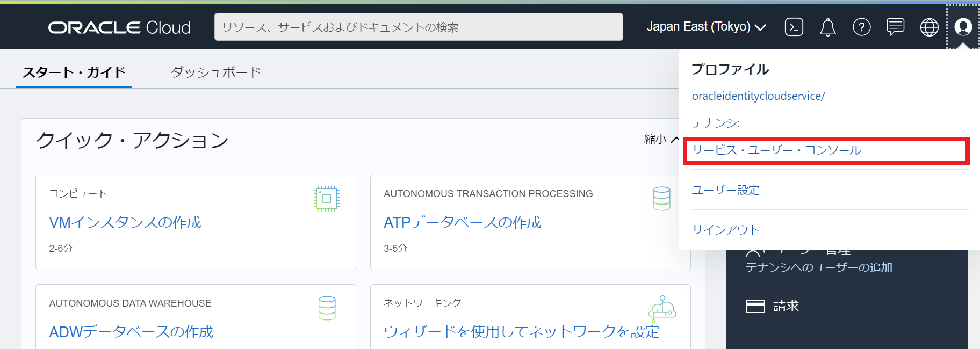Click the テナンシ: label
Viewport: 980px width, 349px height.
[x=716, y=123]
